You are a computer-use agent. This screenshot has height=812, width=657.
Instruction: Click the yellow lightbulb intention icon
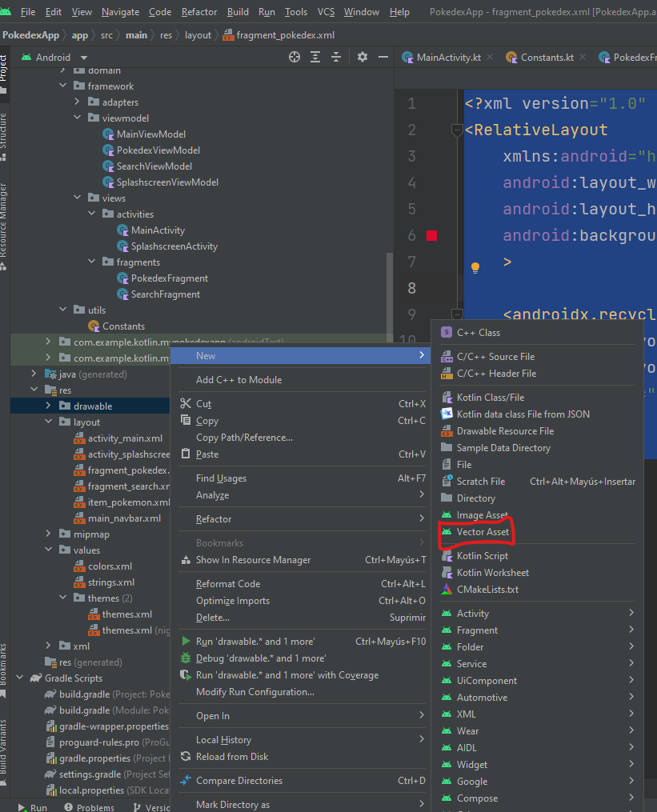475,266
